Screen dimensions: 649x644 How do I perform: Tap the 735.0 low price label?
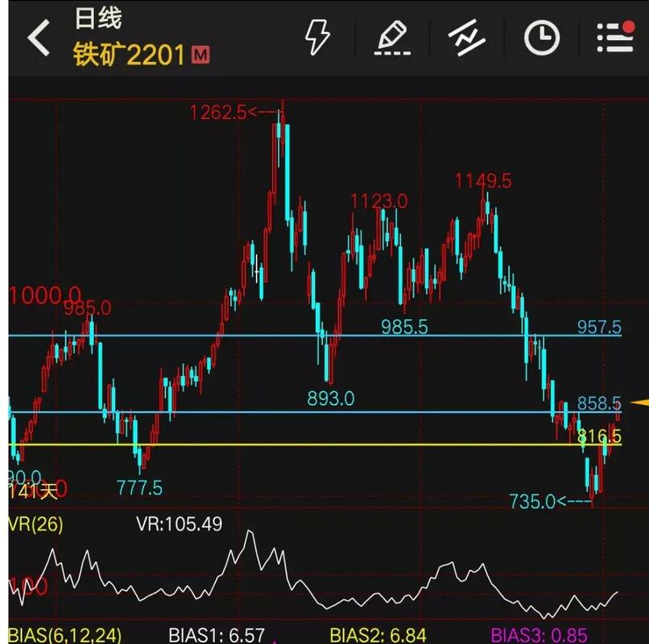pyautogui.click(x=534, y=501)
